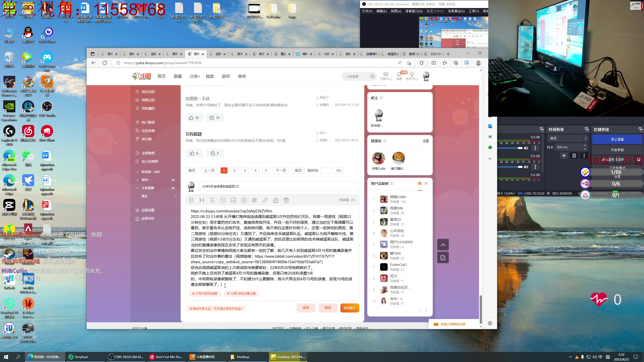This screenshot has height=362, width=644.
Task: Add a poll using bar chart icon
Action: point(276,200)
